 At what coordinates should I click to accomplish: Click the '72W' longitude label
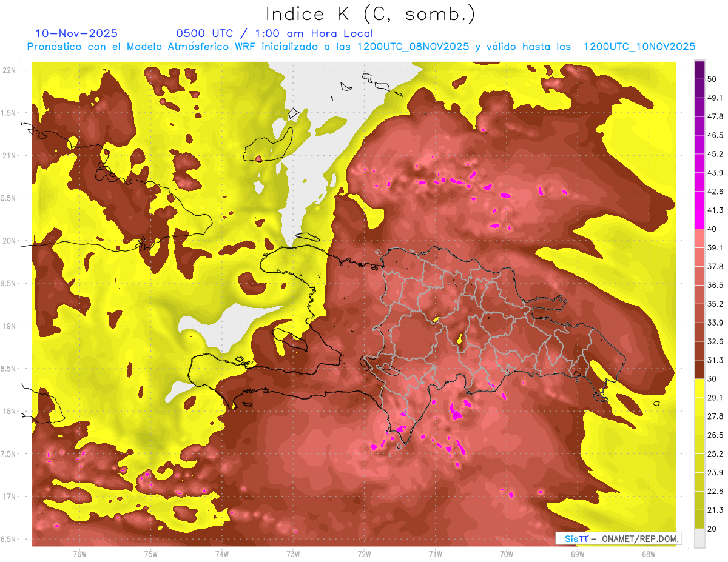[x=364, y=554]
